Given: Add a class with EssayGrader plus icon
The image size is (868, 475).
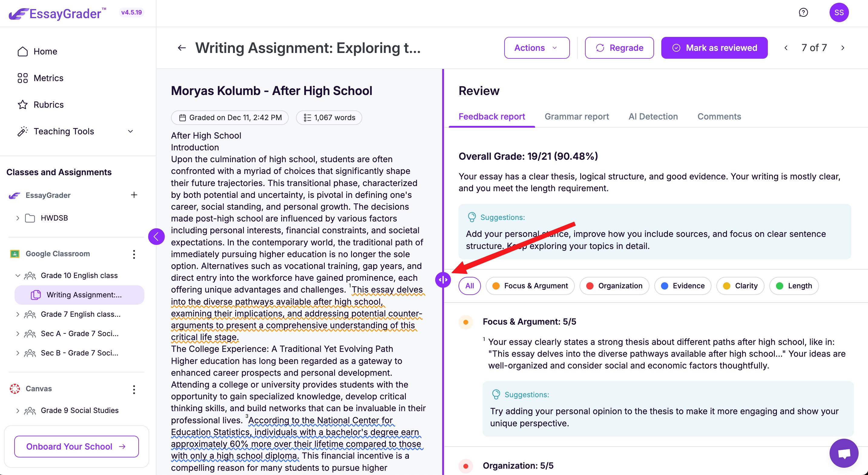Looking at the screenshot, I should (134, 195).
